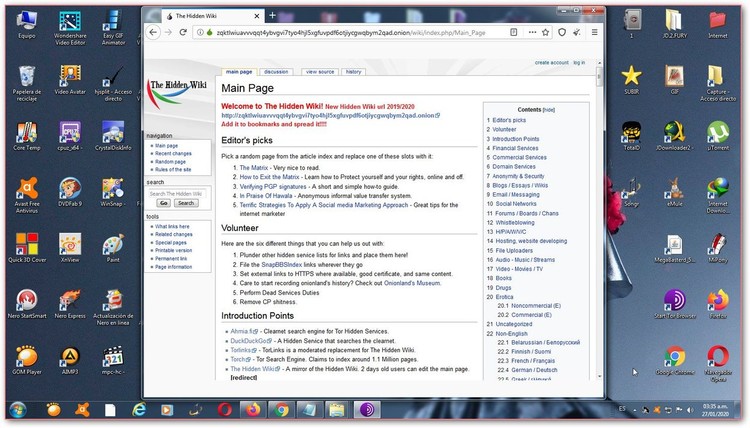Click the shield security level icon
Screen dimensions: 750x428
(x=562, y=33)
